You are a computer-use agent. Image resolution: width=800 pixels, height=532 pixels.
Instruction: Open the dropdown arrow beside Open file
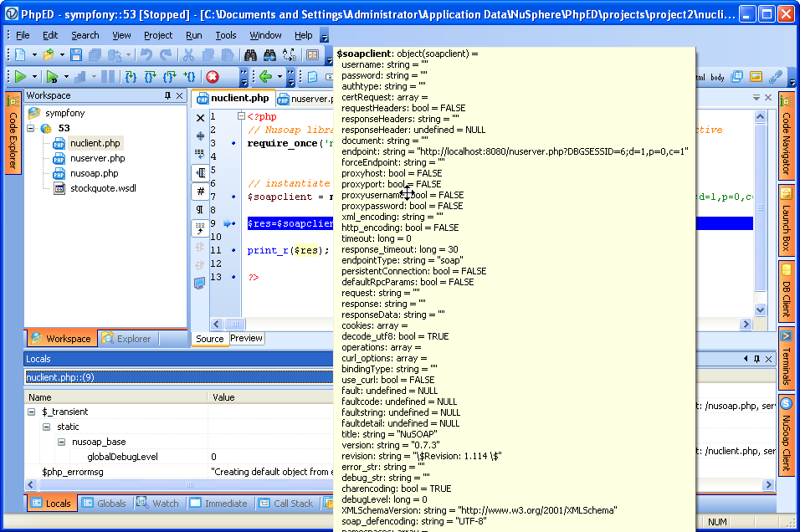click(61, 55)
